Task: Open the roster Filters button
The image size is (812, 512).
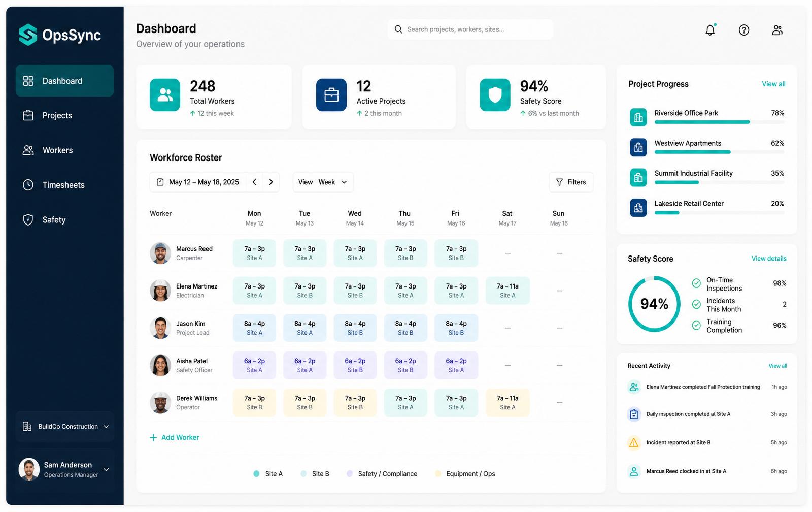Action: (571, 182)
